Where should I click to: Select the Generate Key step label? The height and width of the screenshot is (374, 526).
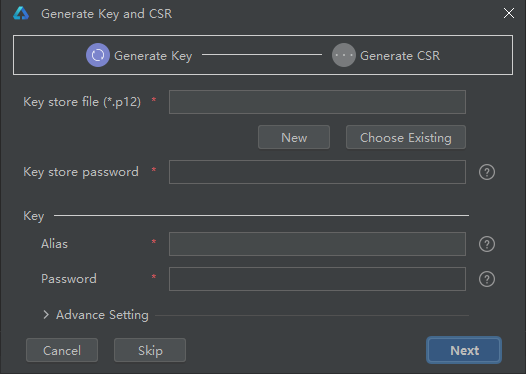tap(153, 56)
